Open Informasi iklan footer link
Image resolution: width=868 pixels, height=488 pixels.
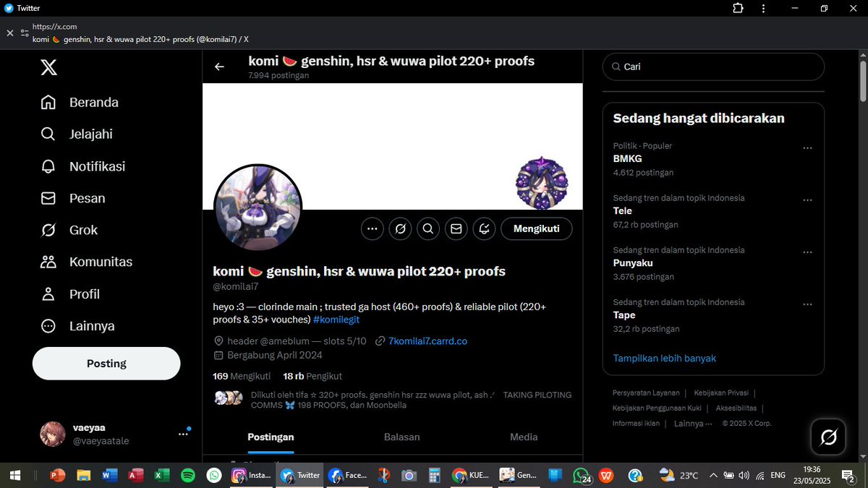[x=636, y=424]
